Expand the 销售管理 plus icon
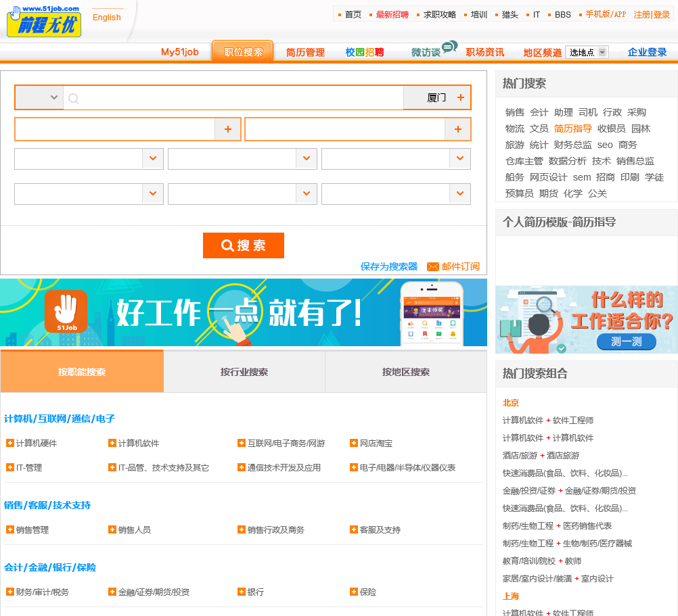This screenshot has height=616, width=678. 10,529
